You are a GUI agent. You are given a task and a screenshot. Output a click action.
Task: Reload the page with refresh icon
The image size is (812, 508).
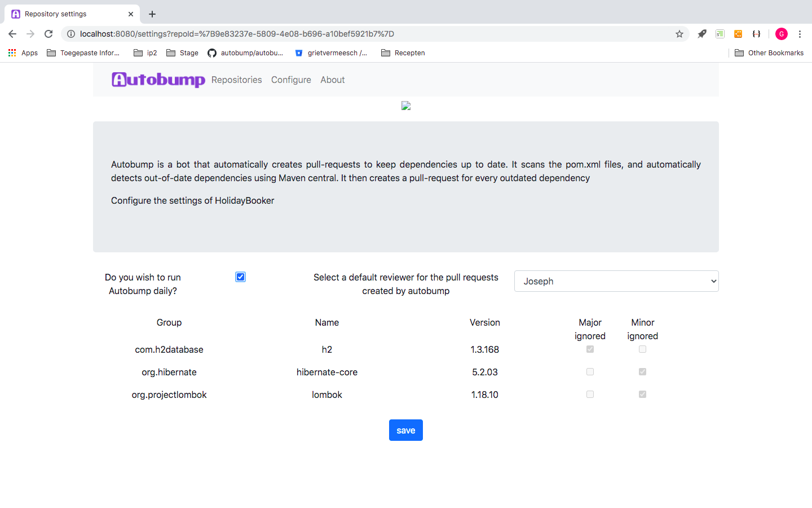pyautogui.click(x=48, y=34)
